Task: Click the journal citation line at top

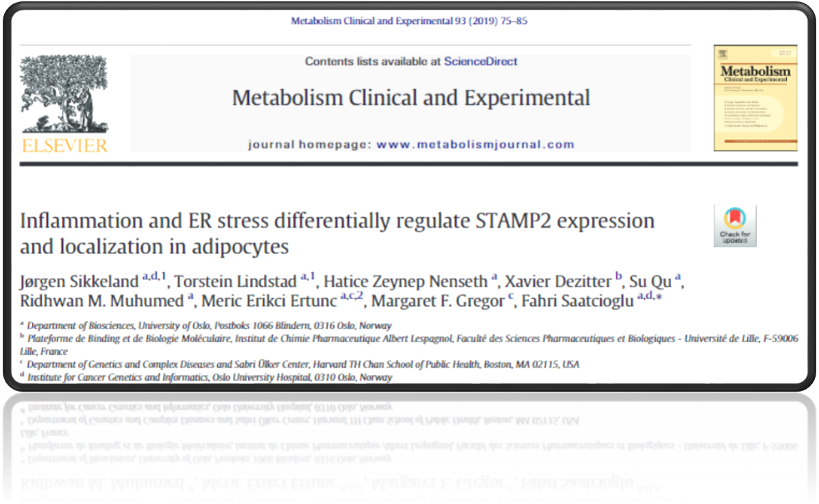Action: tap(409, 21)
